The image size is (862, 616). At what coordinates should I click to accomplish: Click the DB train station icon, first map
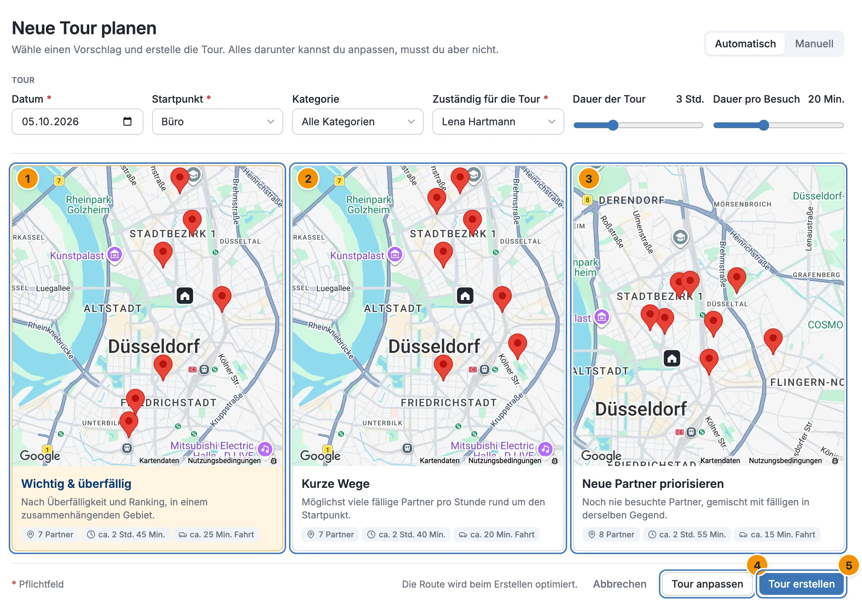[x=193, y=370]
